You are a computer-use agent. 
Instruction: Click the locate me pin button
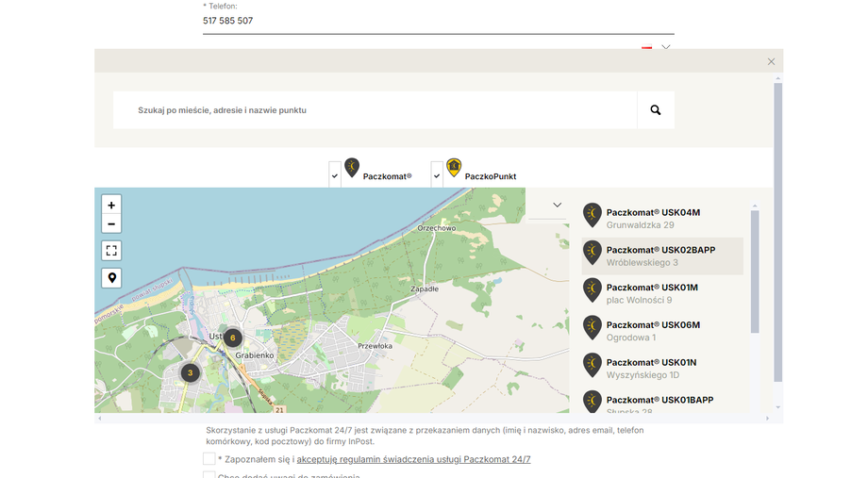pyautogui.click(x=111, y=278)
